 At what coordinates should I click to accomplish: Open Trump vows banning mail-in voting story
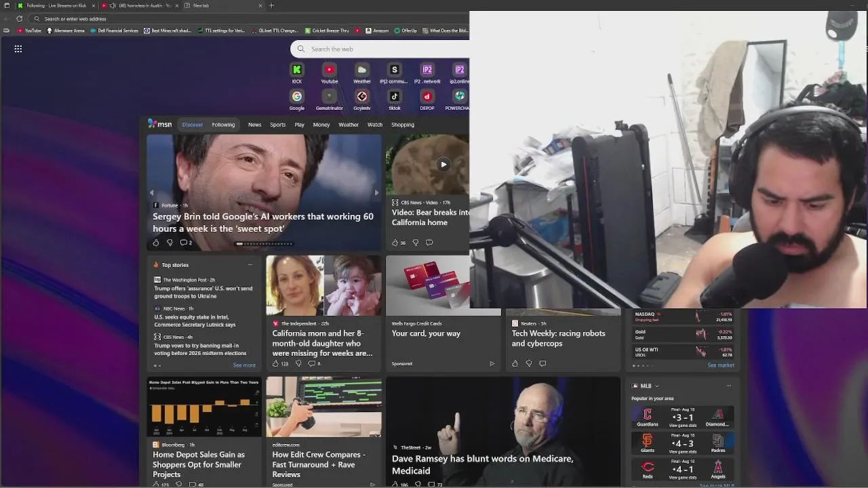pyautogui.click(x=200, y=349)
